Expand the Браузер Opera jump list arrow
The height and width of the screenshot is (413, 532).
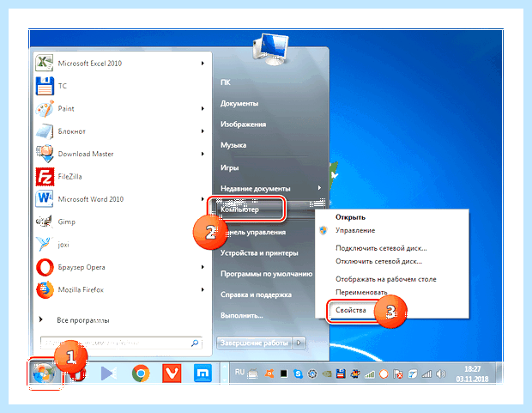[203, 267]
